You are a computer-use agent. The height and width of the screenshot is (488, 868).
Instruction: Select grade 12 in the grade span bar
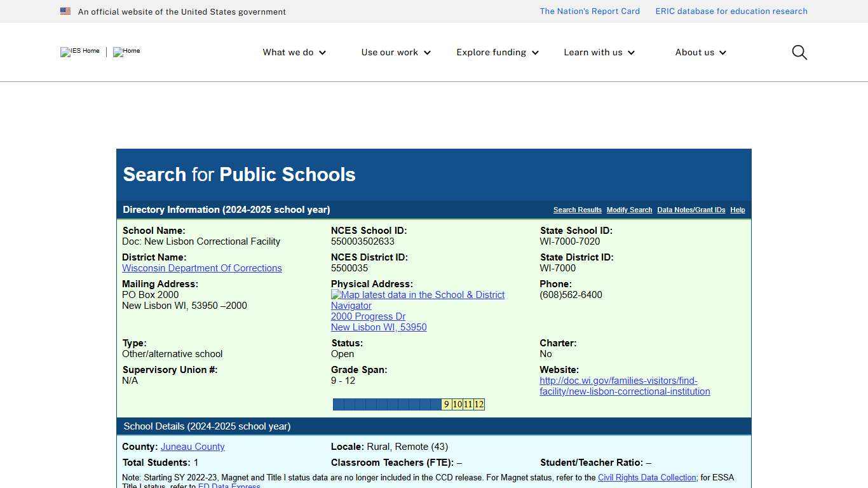[x=479, y=404]
